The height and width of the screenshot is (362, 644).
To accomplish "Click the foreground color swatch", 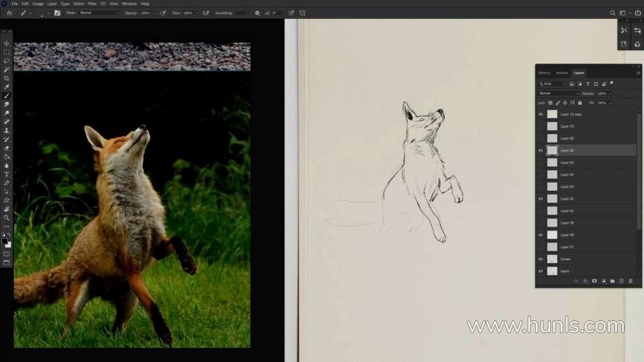I will 4,241.
